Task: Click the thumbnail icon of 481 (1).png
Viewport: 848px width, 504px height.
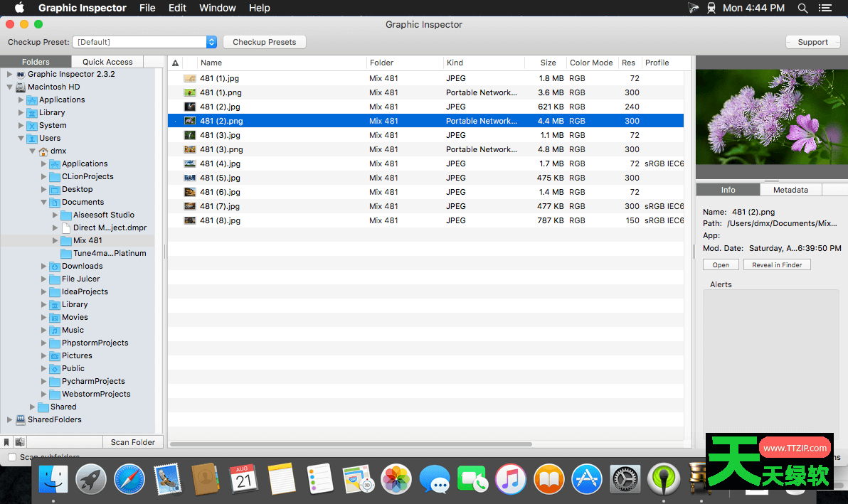Action: [190, 92]
